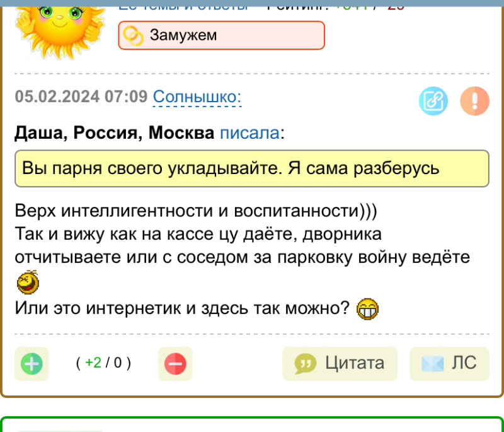Click the quoted author Даша, Россия, Москва
The image size is (504, 432).
[x=113, y=134]
